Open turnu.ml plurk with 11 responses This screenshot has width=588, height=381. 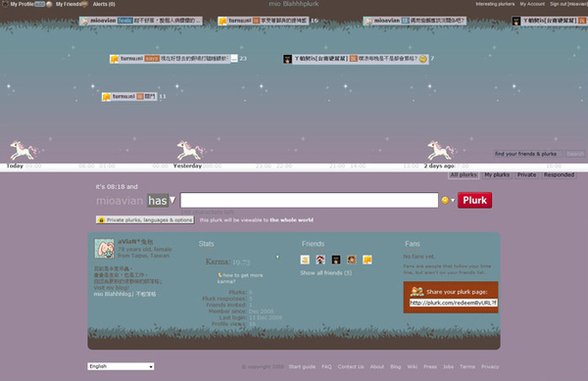coord(129,97)
